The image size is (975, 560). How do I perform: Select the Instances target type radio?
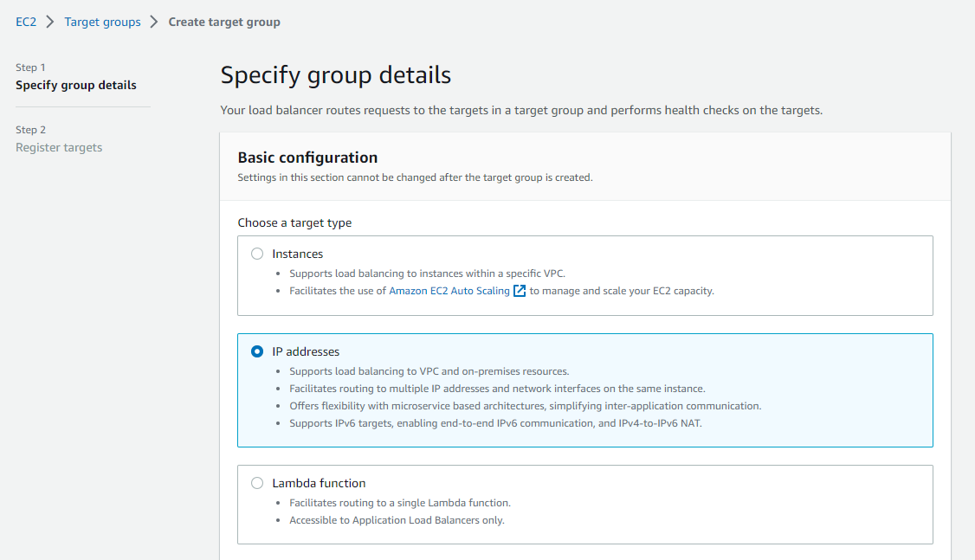pos(257,254)
